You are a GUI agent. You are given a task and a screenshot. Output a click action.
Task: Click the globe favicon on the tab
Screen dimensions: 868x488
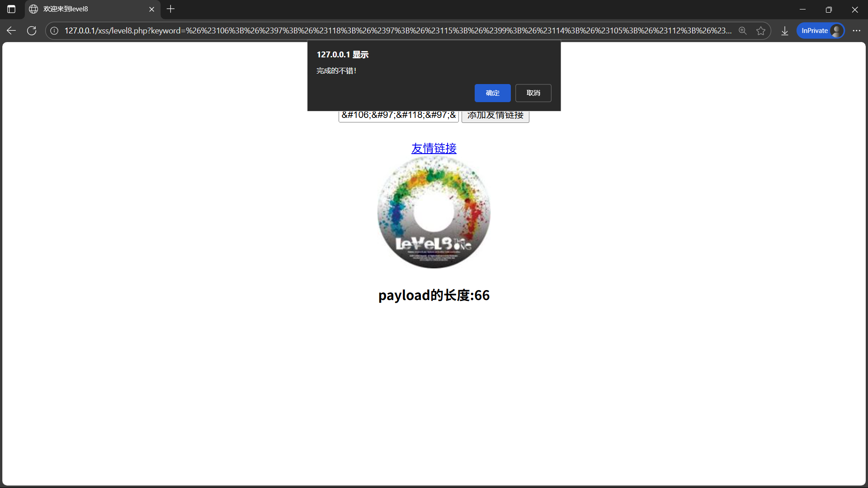tap(33, 9)
